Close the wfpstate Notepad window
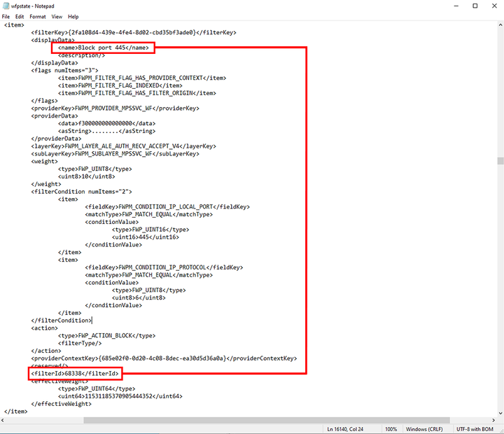 (494, 6)
